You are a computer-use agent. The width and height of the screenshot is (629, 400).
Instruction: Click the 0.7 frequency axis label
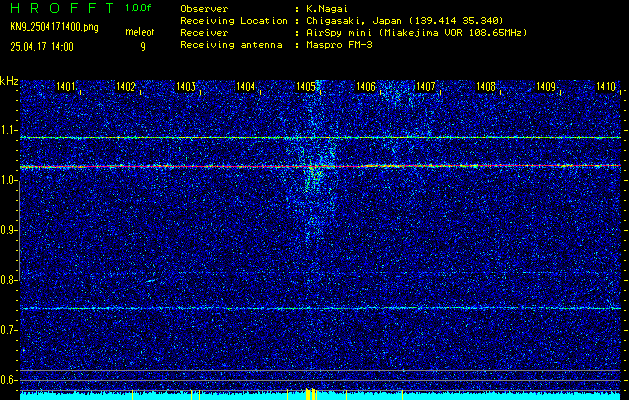click(x=9, y=330)
